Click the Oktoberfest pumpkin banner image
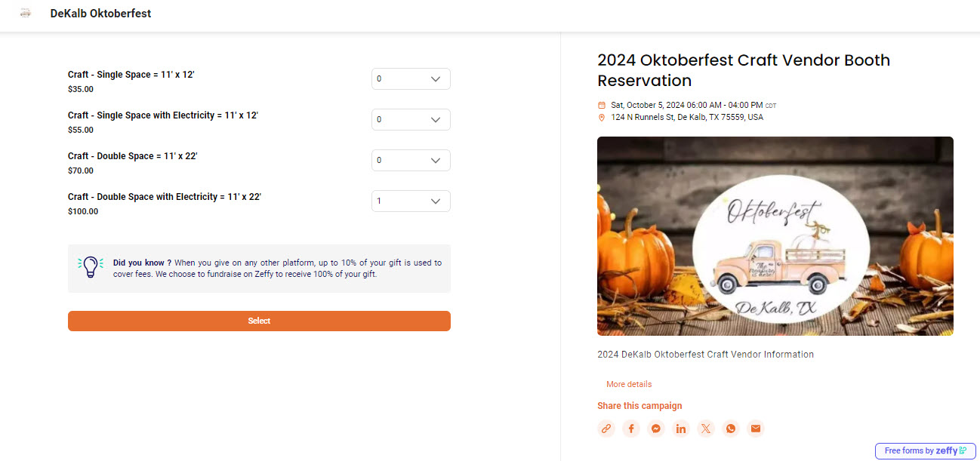The height and width of the screenshot is (461, 980). [775, 236]
